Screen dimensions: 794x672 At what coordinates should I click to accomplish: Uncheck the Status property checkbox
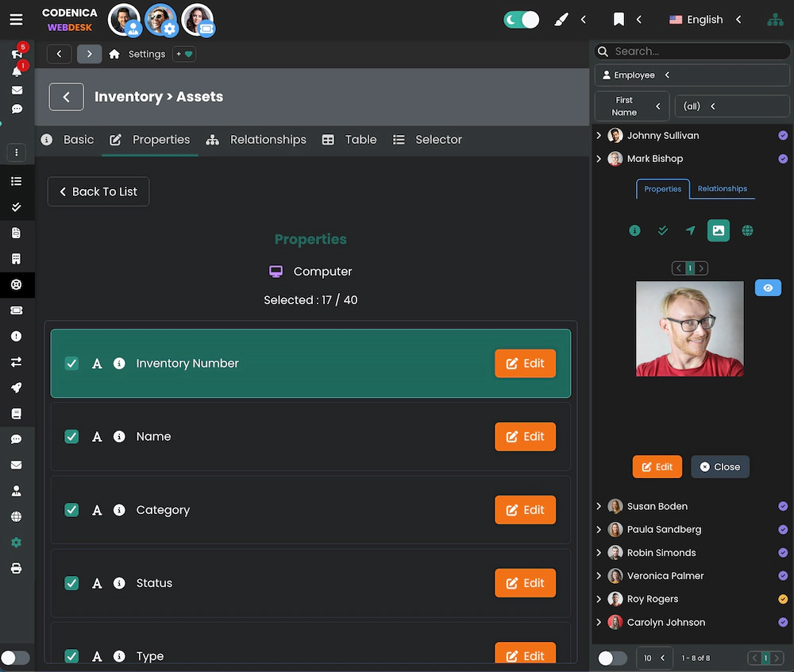[x=71, y=582]
